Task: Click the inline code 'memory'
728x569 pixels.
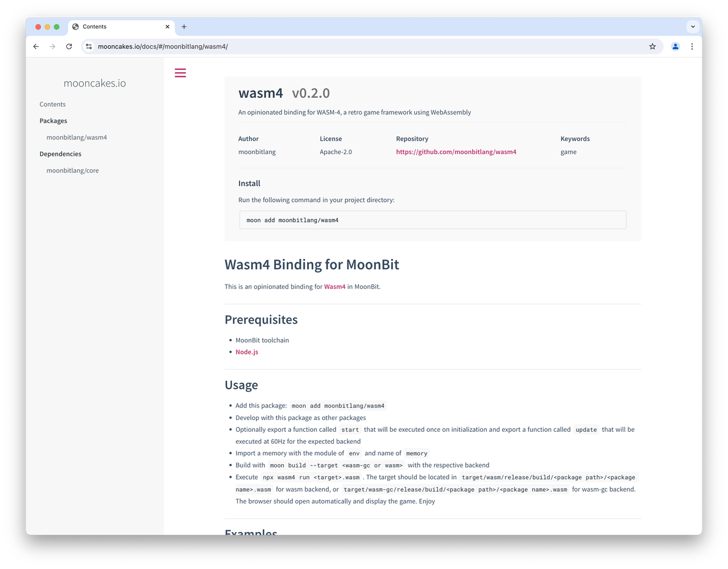Action: [417, 453]
